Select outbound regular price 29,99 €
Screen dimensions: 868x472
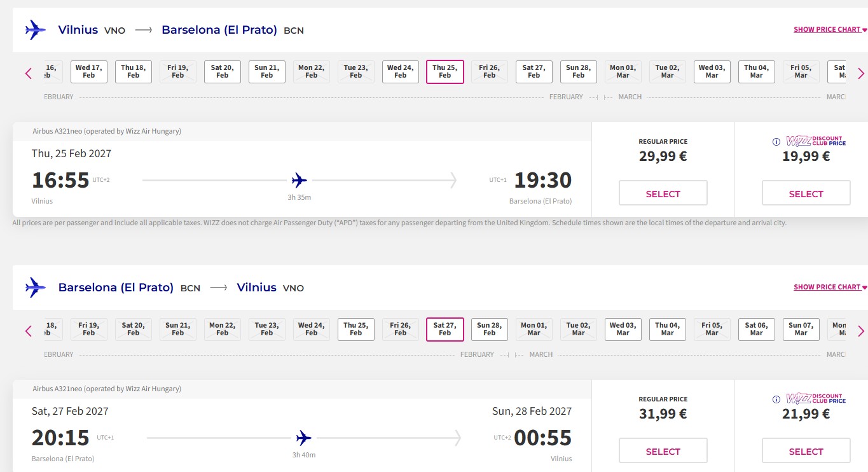[x=663, y=193]
